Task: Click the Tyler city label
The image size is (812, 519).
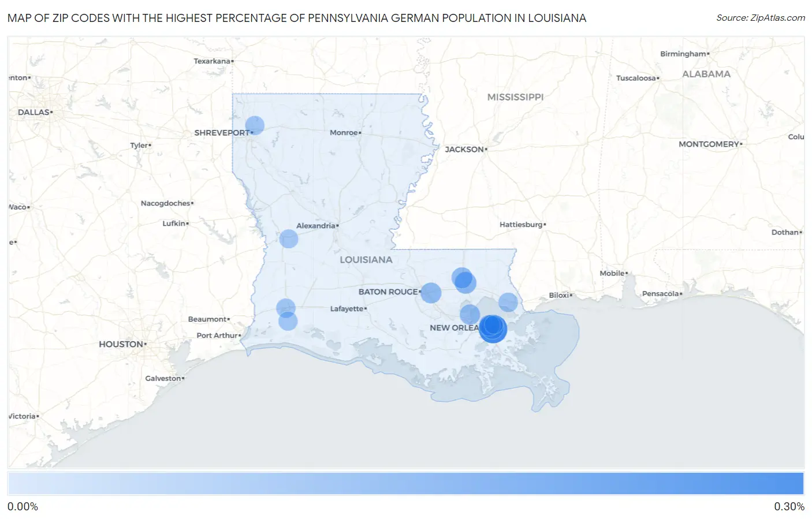Action: 139,145
